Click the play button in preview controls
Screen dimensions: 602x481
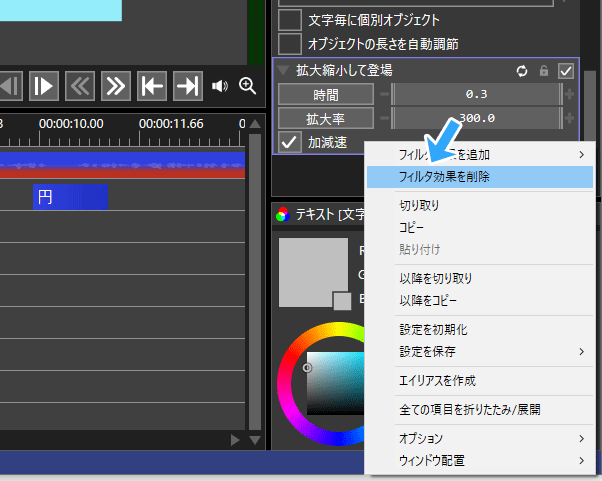(44, 86)
